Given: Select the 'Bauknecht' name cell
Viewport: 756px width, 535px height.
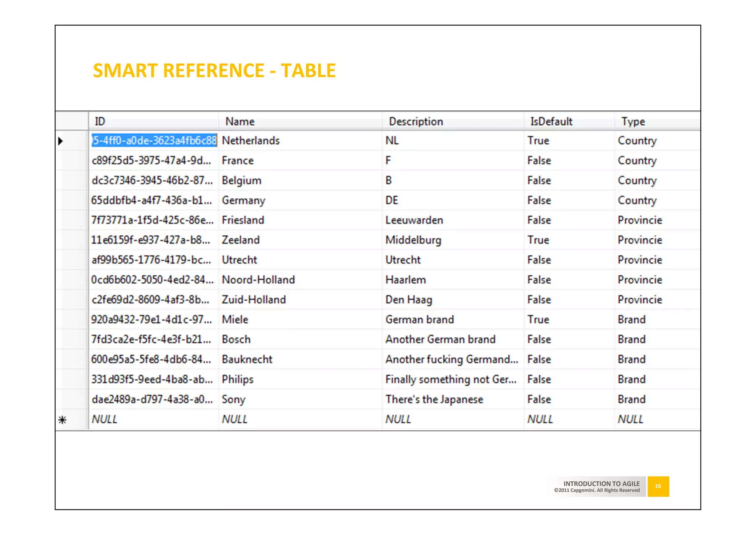Looking at the screenshot, I should click(300, 359).
